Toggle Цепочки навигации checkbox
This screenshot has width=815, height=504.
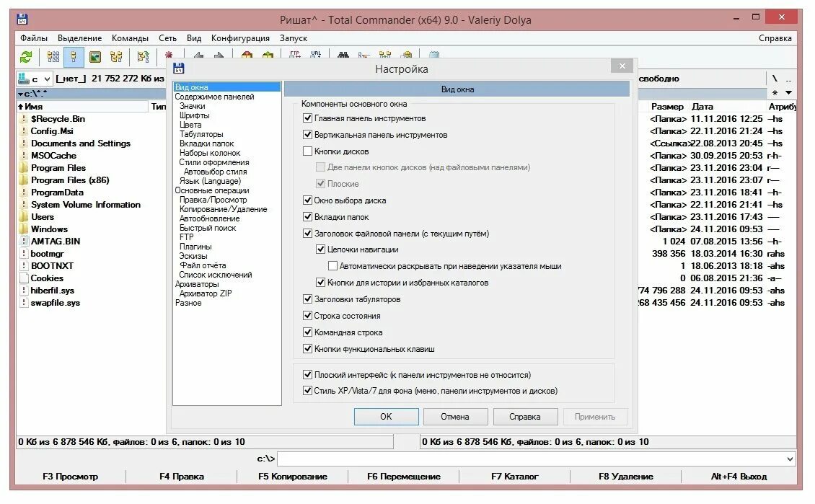tap(321, 249)
